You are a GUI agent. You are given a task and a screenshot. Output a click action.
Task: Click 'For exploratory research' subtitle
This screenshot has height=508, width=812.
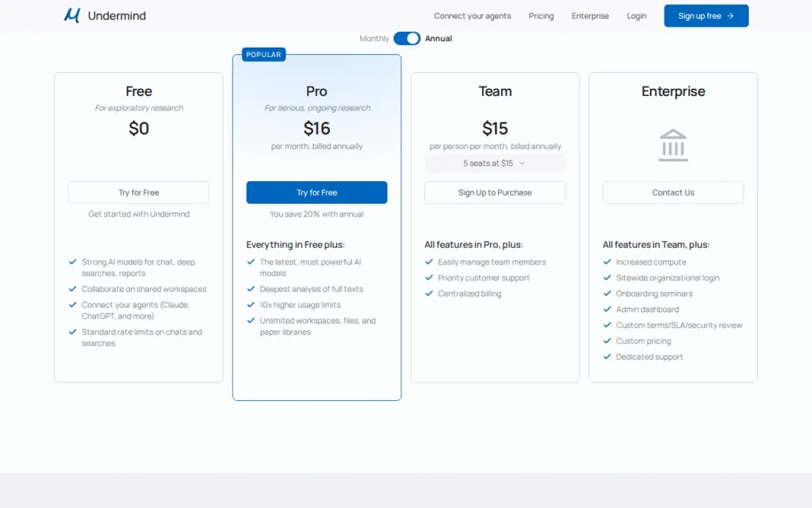(139, 108)
